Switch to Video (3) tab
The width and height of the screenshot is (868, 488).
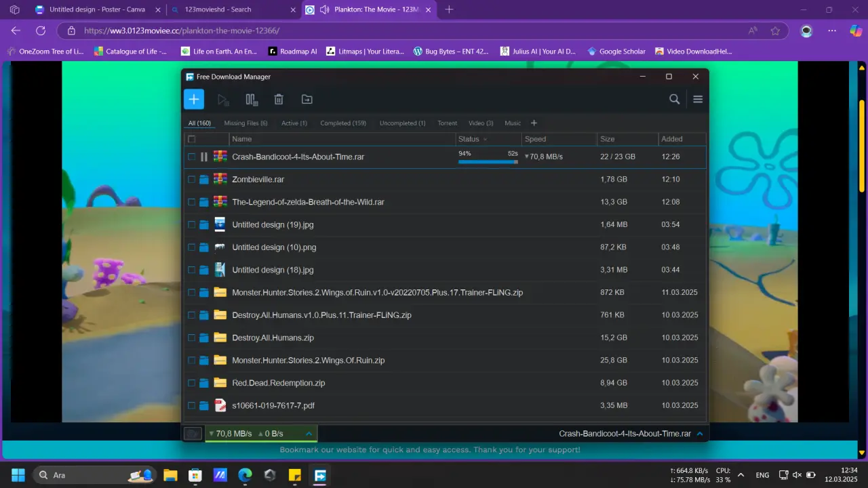(481, 123)
